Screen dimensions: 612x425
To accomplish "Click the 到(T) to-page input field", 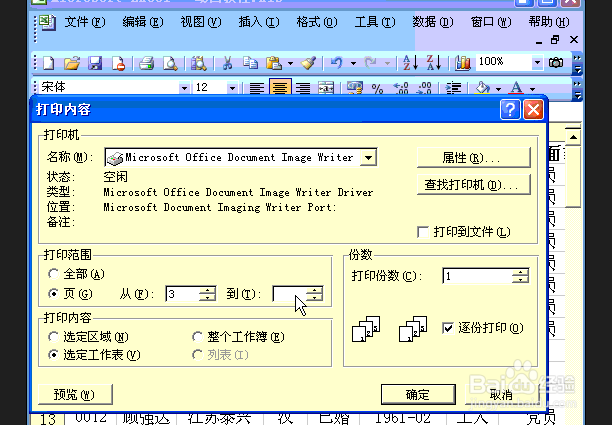I will [290, 294].
